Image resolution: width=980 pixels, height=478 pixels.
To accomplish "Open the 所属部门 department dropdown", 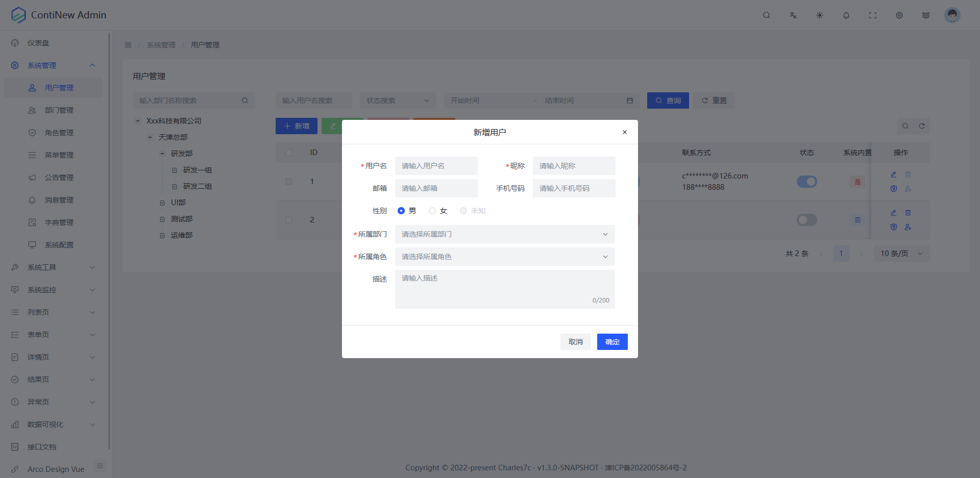I will pos(504,234).
